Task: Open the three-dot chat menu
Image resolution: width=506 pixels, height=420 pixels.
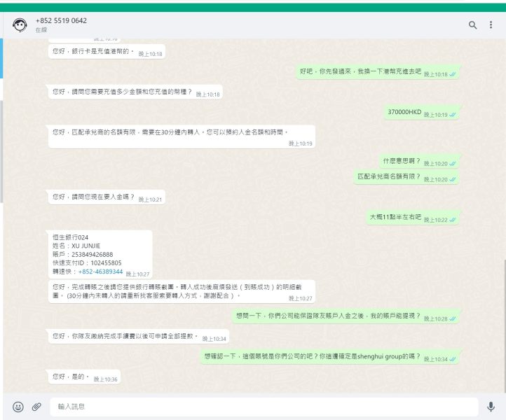Action: [491, 24]
